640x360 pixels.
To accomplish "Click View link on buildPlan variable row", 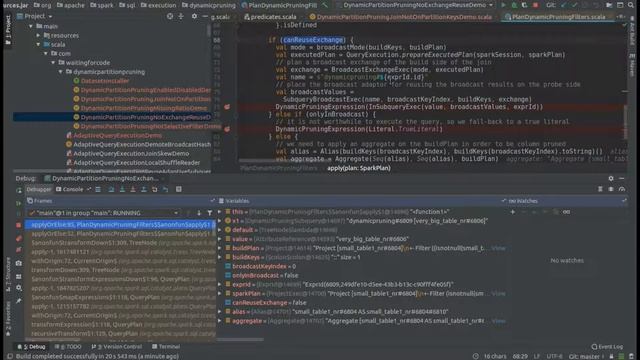I will pos(498,248).
